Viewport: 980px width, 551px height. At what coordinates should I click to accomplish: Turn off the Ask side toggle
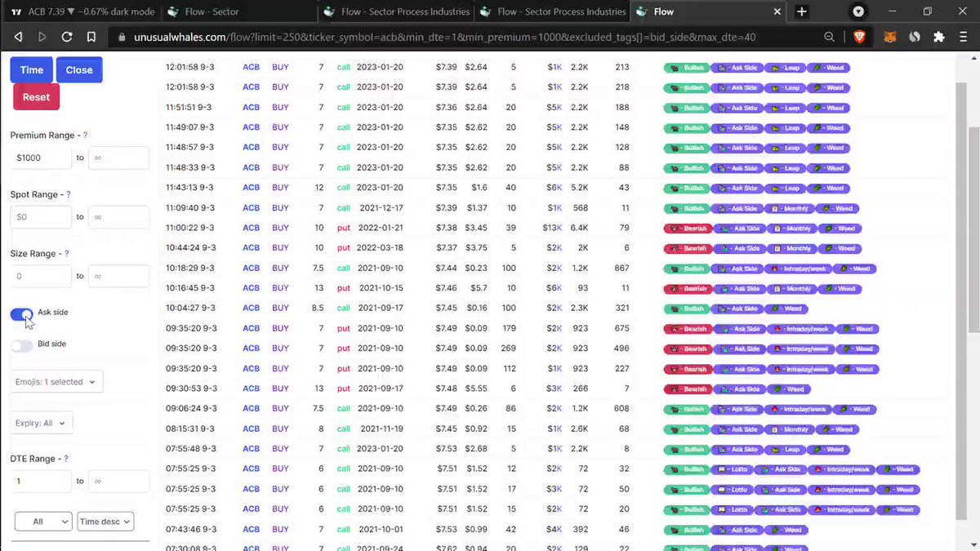pos(22,314)
